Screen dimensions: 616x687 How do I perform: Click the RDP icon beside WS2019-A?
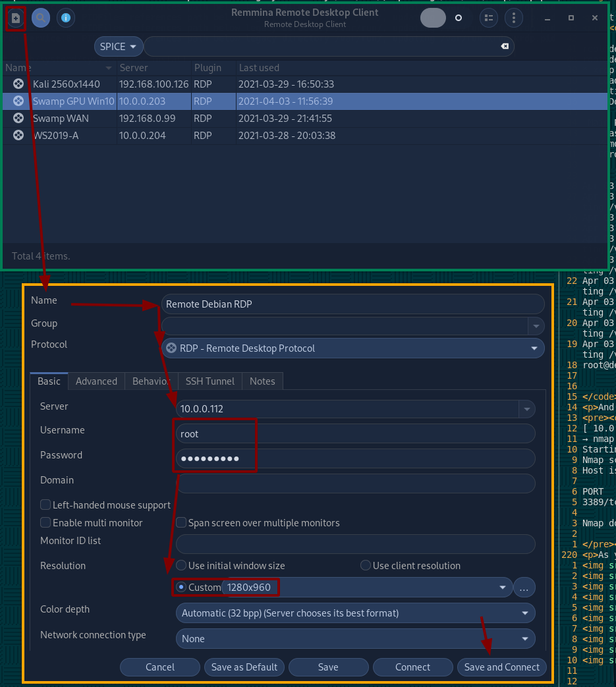[x=18, y=135]
